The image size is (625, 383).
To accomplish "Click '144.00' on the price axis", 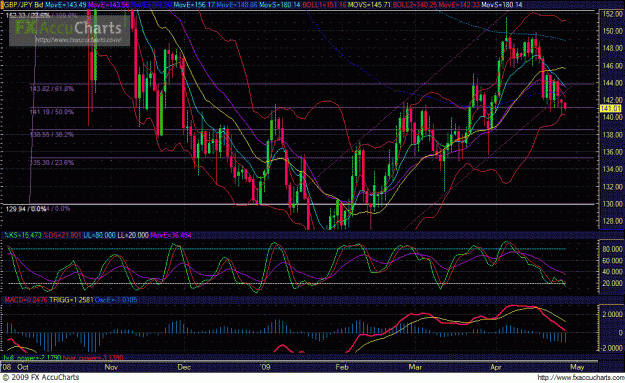I will tap(612, 83).
